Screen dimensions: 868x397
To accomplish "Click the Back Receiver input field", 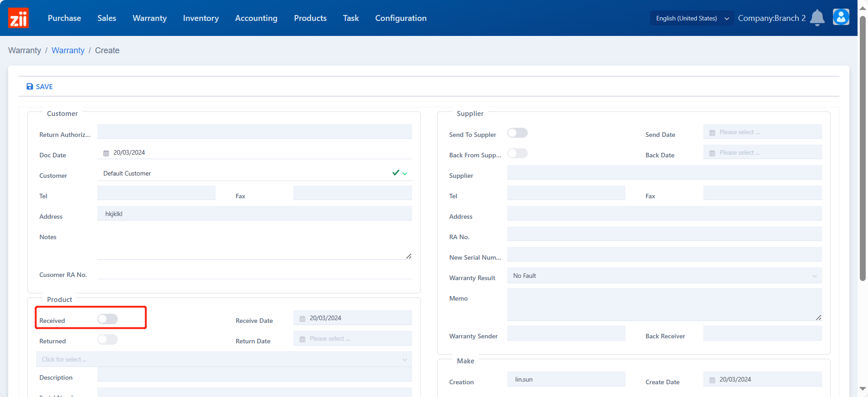I will click(762, 333).
